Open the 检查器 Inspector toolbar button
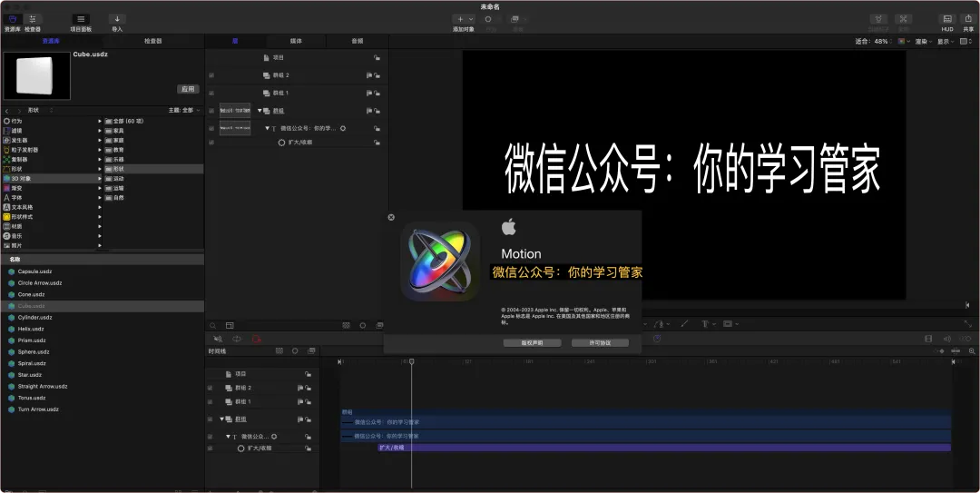The image size is (980, 493). point(33,19)
